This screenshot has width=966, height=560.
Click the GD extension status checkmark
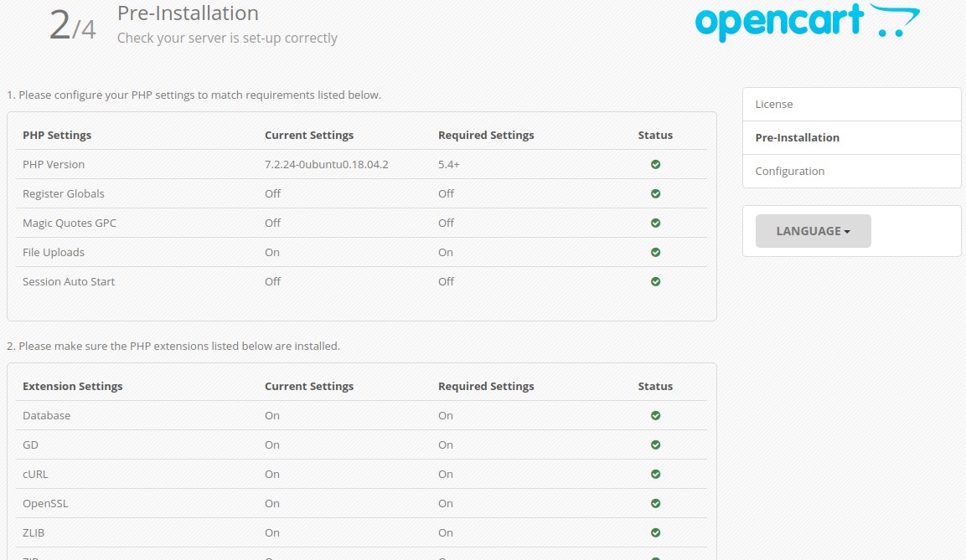click(x=655, y=444)
